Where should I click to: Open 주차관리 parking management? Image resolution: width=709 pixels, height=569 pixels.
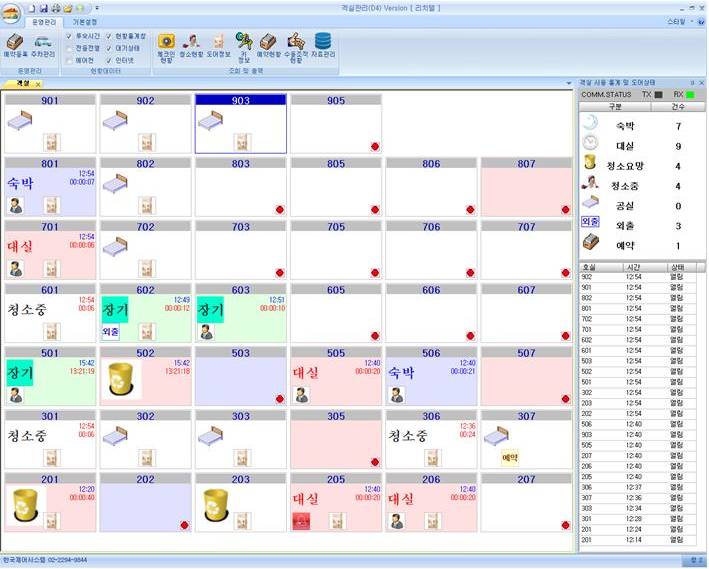[x=43, y=44]
